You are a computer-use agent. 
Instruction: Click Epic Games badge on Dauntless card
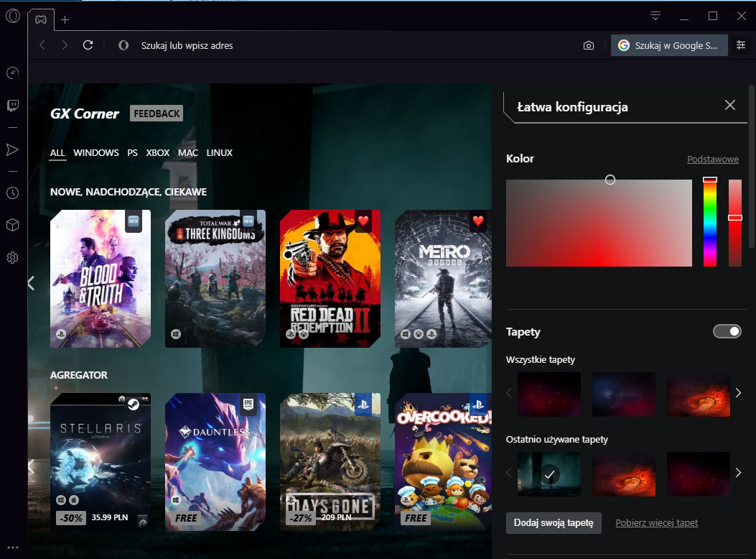(248, 405)
